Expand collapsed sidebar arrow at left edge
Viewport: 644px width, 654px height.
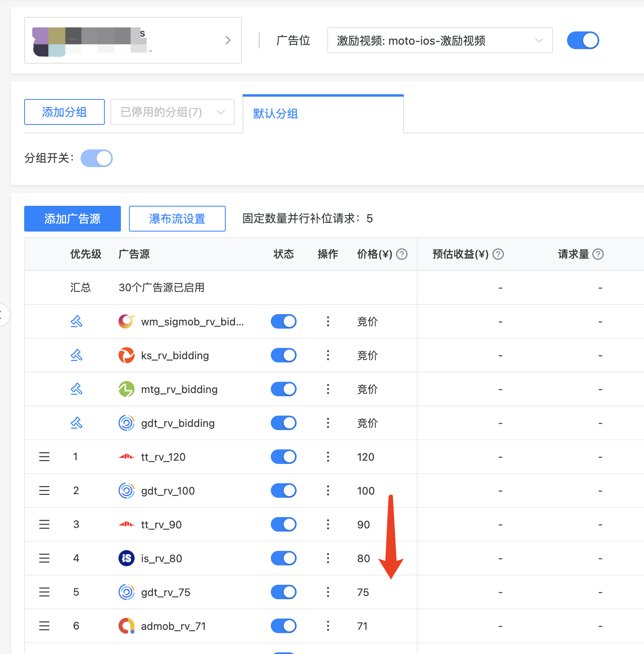3,315
